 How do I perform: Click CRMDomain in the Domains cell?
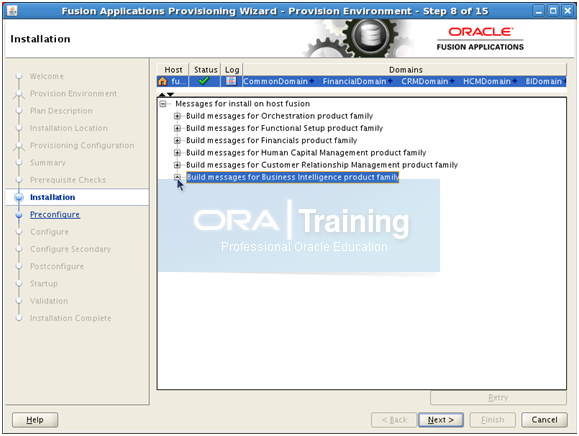click(425, 81)
